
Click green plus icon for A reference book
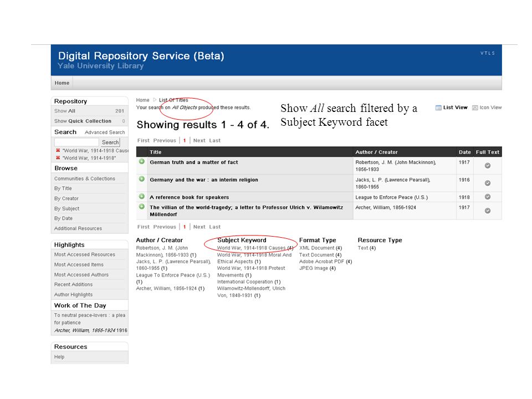(x=142, y=196)
